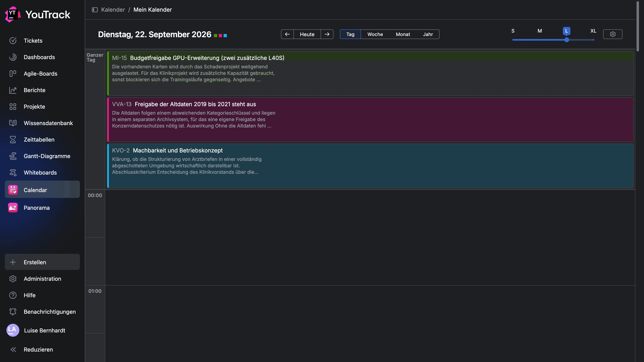The width and height of the screenshot is (644, 362).
Task: Go to previous day arrow
Action: 287,34
